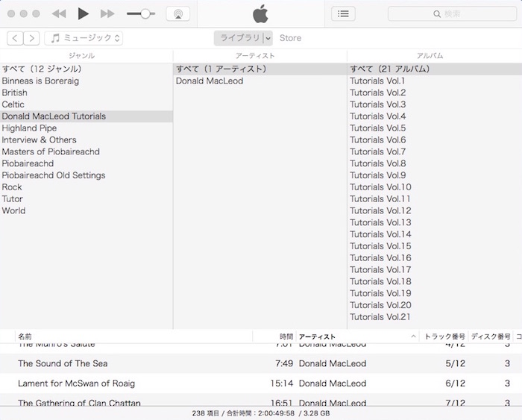Open the ミュージック media dropdown

coord(84,38)
